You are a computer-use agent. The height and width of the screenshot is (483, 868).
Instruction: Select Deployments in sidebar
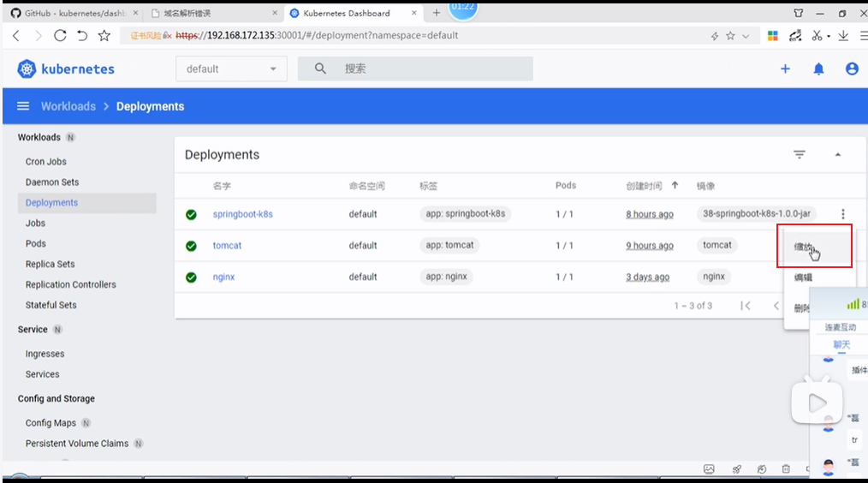coord(87,203)
